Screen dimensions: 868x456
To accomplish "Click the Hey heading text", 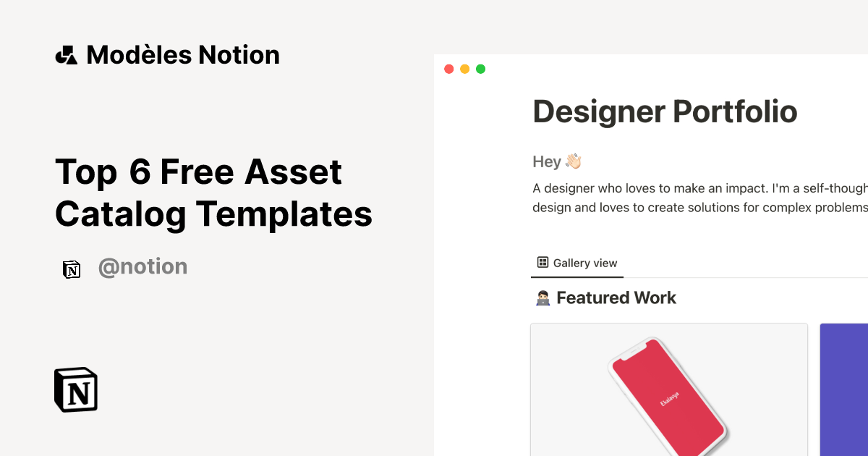I will [547, 161].
